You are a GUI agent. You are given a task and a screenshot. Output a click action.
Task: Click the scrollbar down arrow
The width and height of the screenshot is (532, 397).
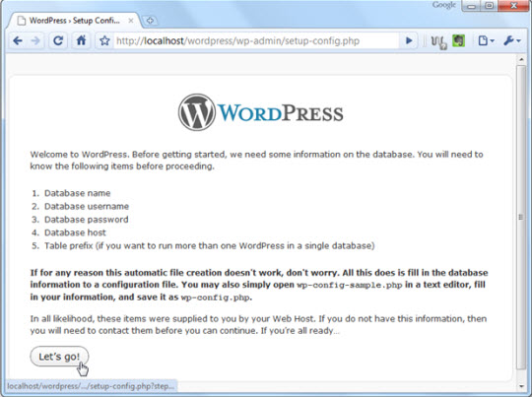click(x=521, y=386)
